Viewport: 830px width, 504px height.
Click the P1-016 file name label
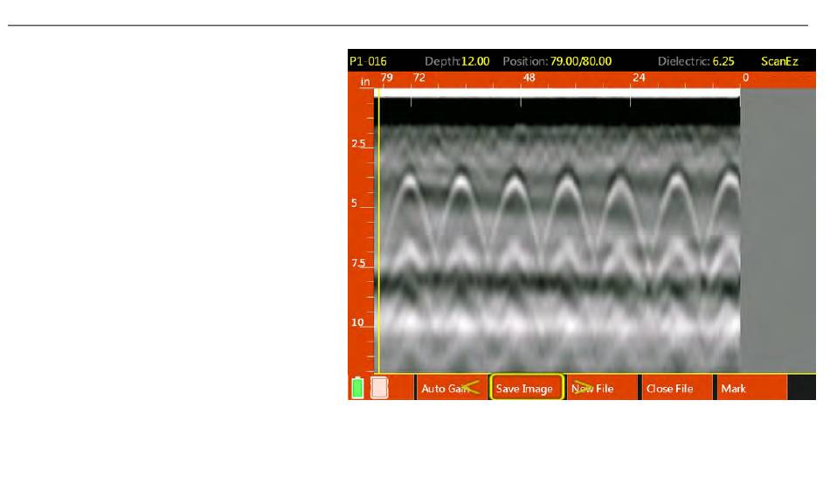tap(368, 62)
